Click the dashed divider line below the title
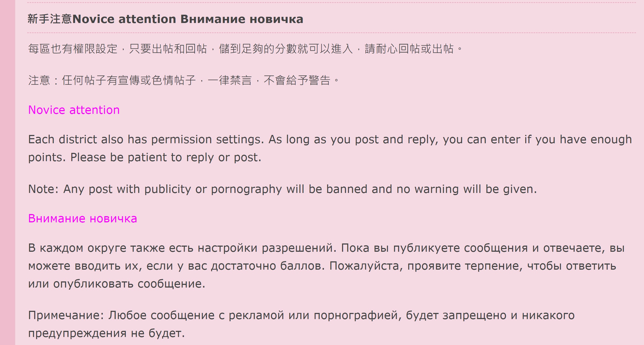Viewport: 644px width, 345px height. (x=331, y=33)
